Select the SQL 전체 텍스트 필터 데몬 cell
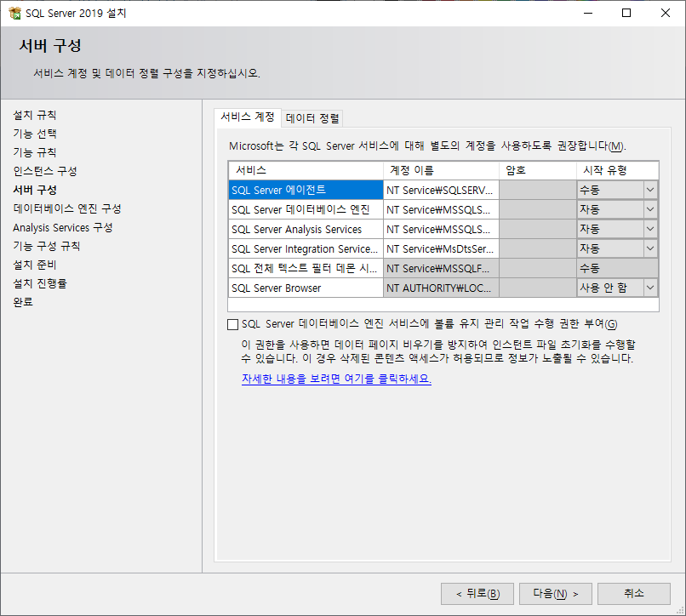The image size is (686, 616). click(x=306, y=268)
